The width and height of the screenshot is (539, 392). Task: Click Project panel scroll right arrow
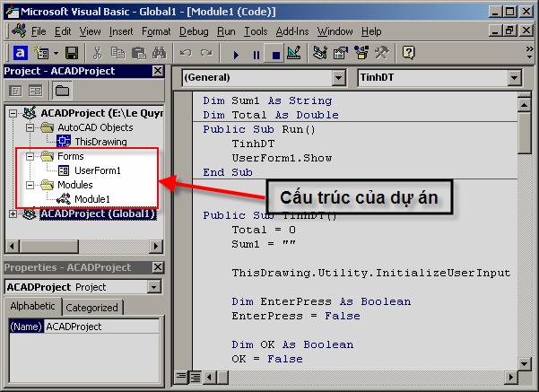click(156, 246)
